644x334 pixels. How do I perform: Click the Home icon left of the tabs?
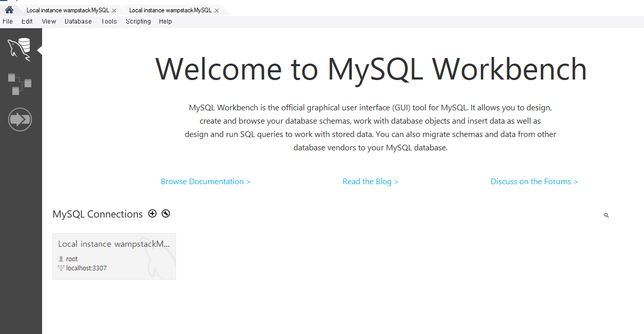(x=8, y=9)
